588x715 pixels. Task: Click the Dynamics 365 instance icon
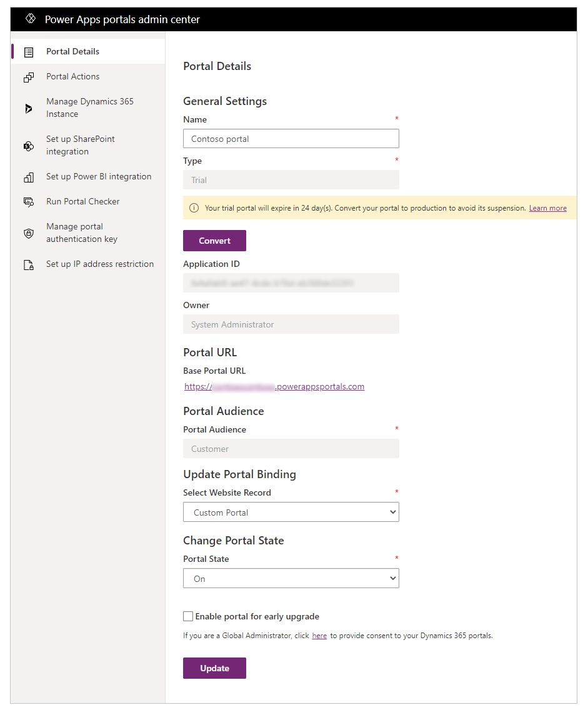click(x=29, y=108)
